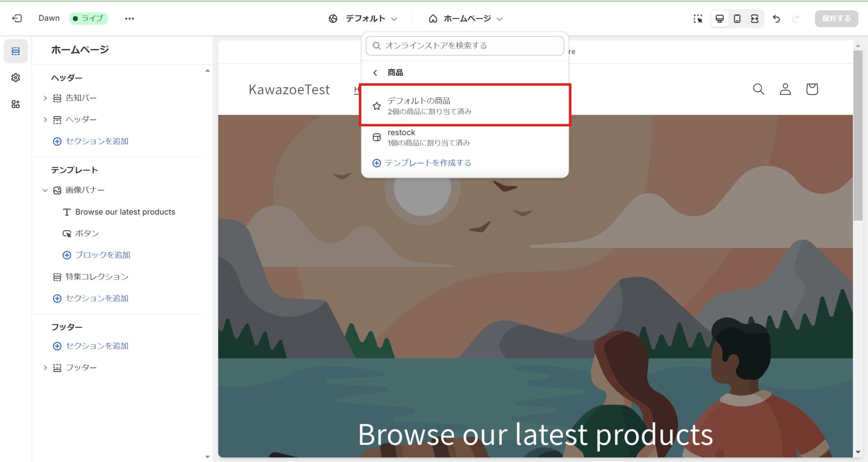The width and height of the screenshot is (868, 462).
Task: Open the デフォルト market dropdown
Action: (x=363, y=19)
